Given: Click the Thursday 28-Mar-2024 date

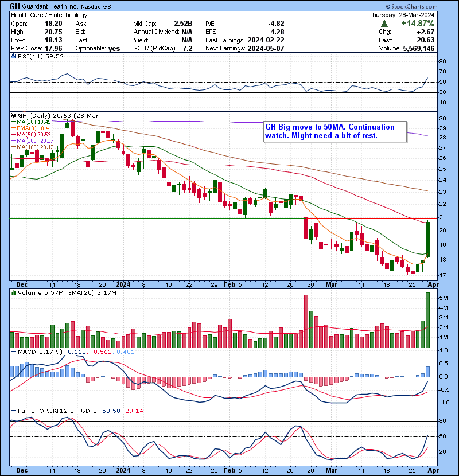Looking at the screenshot, I should tap(402, 15).
